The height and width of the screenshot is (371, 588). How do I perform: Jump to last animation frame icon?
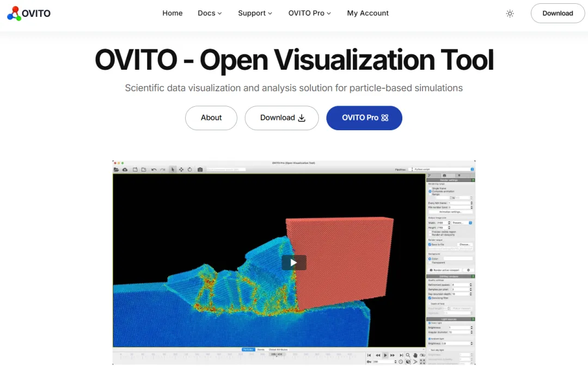tap(401, 355)
